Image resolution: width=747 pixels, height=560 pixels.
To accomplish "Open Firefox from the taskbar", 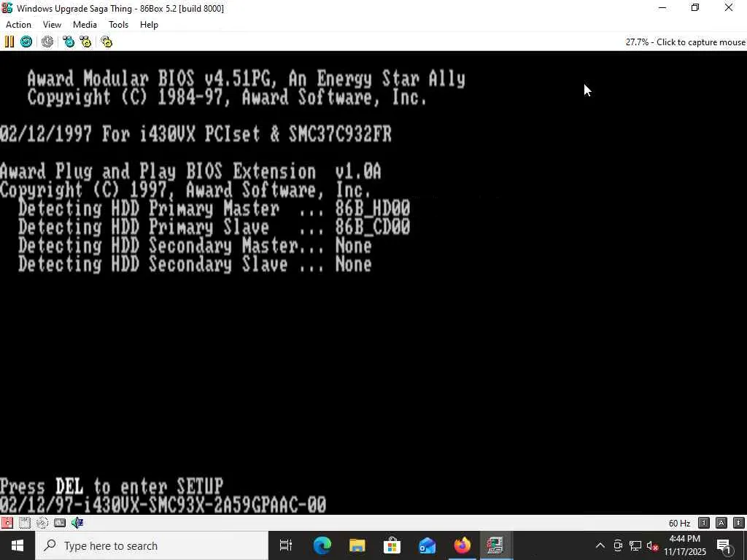I will [x=462, y=545].
